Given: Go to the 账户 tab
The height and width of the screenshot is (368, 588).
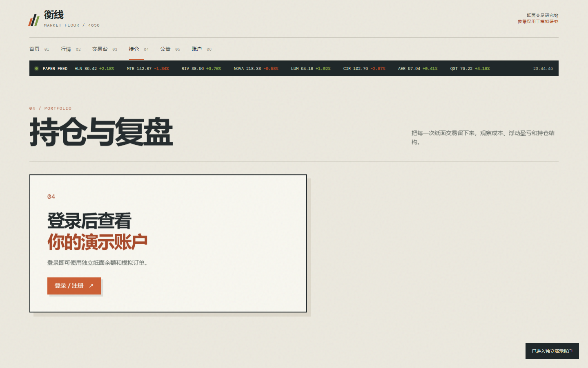Looking at the screenshot, I should click(201, 49).
